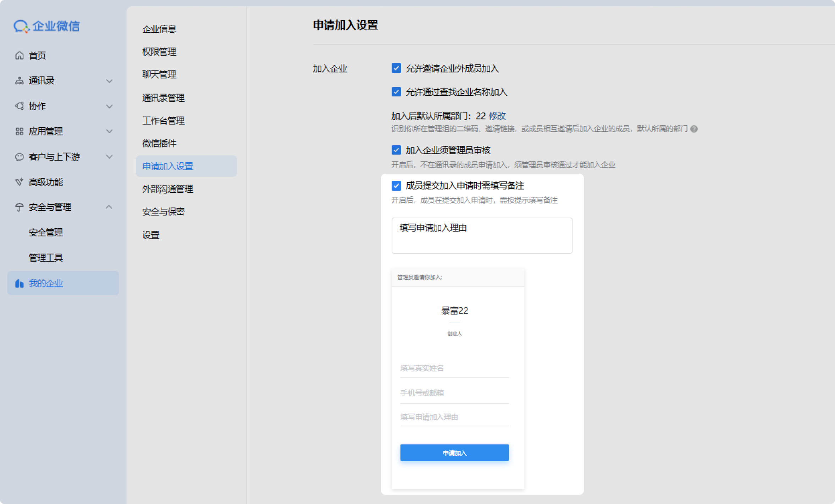Click the 客户与上下游 chat bubble icon
This screenshot has width=835, height=504.
click(20, 157)
